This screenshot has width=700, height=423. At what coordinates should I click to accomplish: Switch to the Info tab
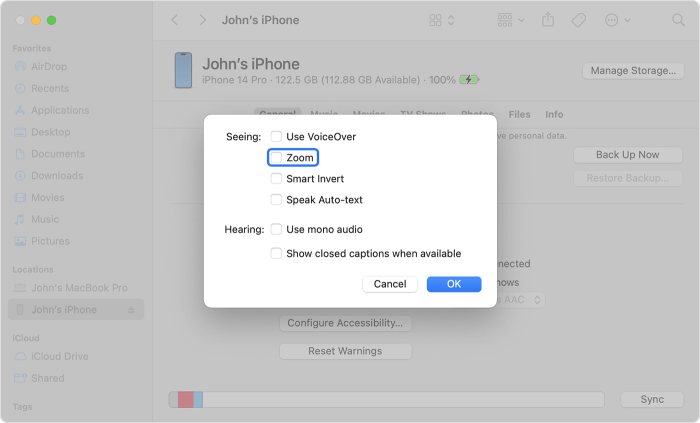pos(554,115)
